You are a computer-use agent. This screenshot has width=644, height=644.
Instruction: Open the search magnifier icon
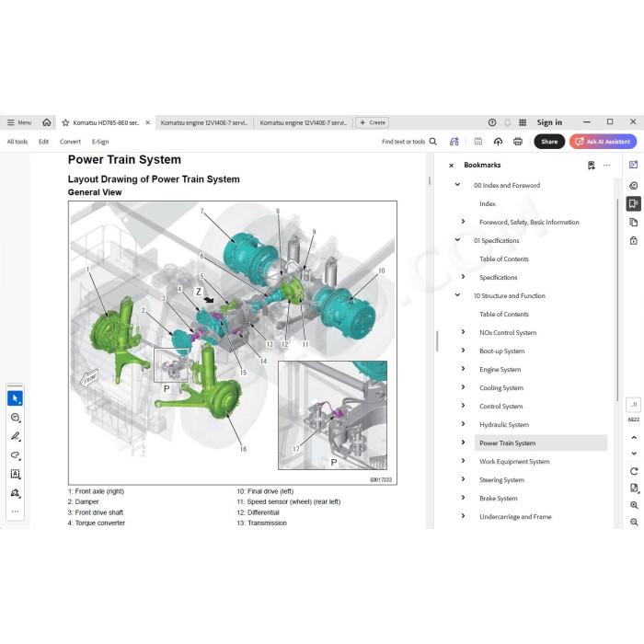click(433, 142)
